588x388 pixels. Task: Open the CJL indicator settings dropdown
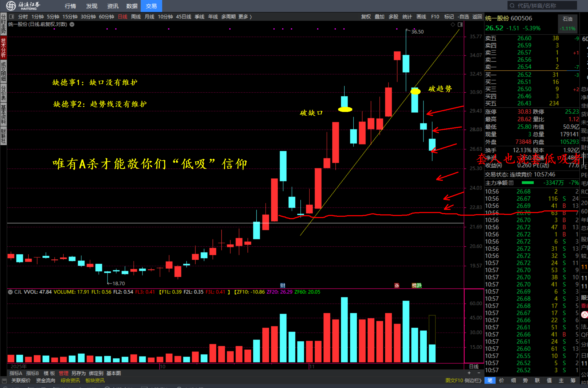[10, 292]
